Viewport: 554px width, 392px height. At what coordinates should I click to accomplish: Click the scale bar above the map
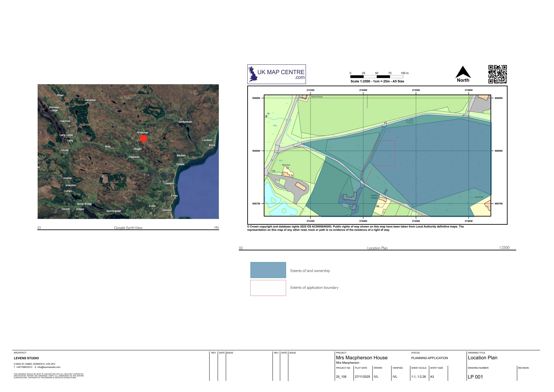[377, 76]
